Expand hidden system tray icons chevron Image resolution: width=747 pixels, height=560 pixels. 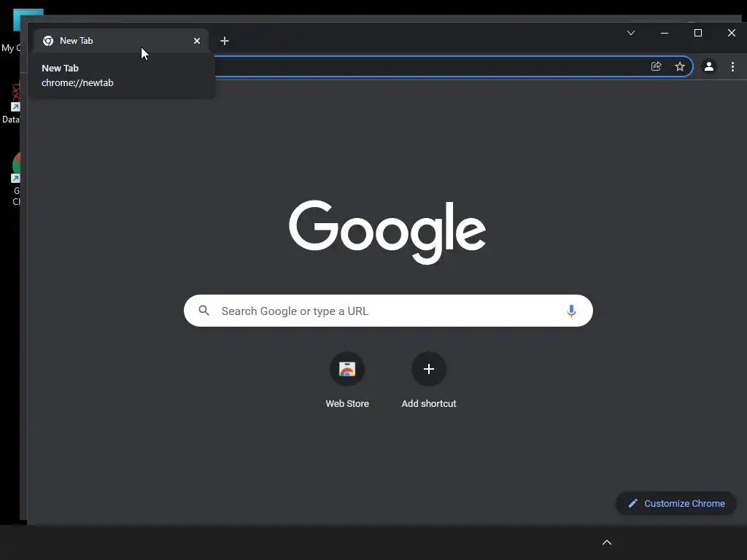607,542
